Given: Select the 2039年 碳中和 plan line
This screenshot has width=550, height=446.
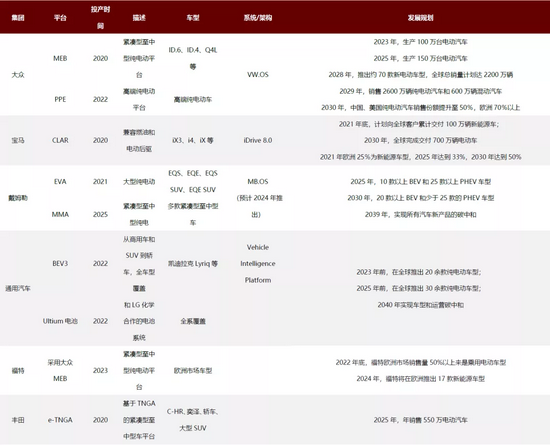Looking at the screenshot, I should click(421, 214).
